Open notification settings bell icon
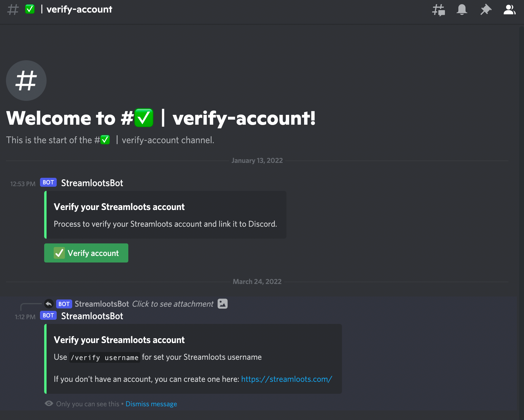 pos(462,10)
